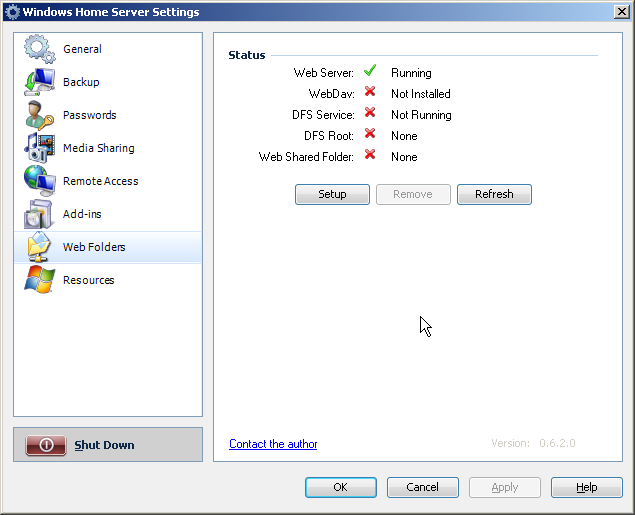
Task: Click the None value for DFS Root
Action: tap(404, 136)
